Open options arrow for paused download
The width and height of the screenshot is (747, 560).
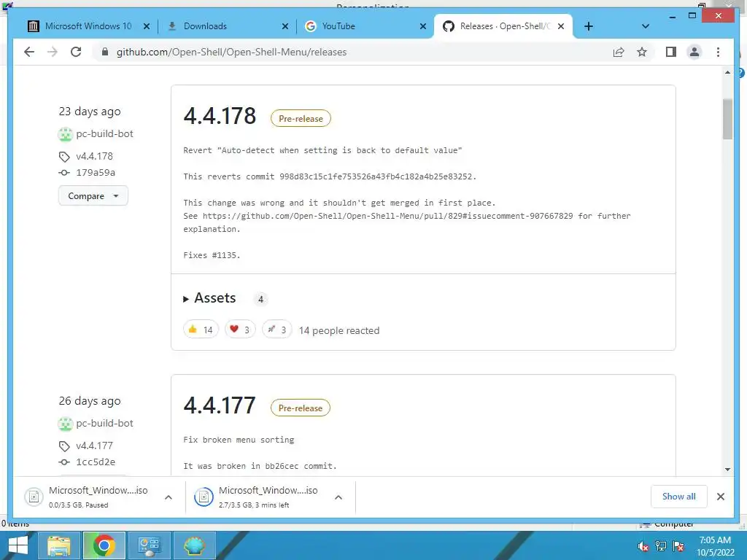[169, 497]
